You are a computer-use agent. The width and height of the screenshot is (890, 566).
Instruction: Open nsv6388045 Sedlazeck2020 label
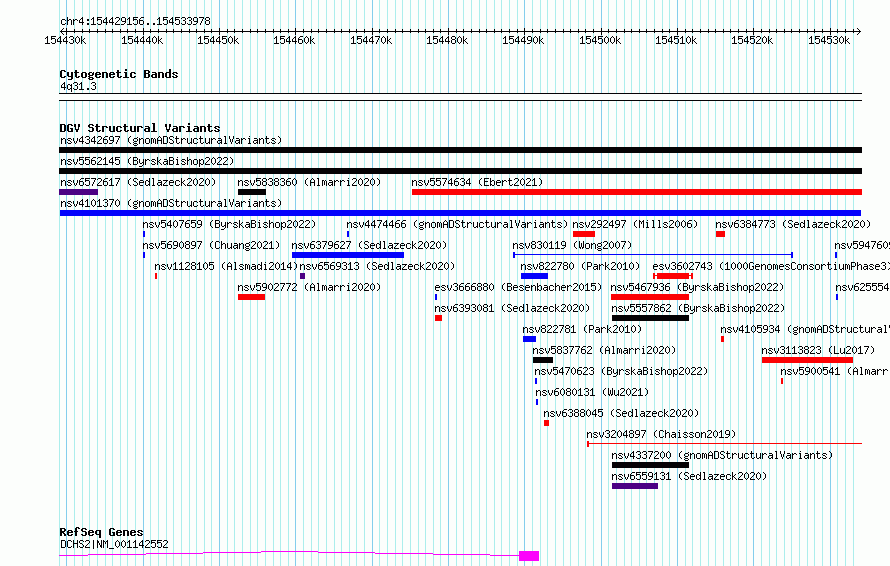click(x=622, y=413)
